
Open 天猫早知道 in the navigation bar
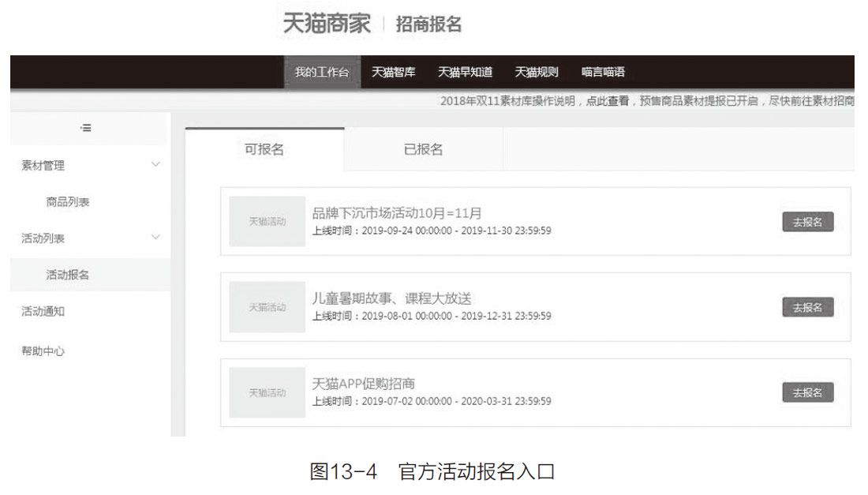pyautogui.click(x=465, y=72)
